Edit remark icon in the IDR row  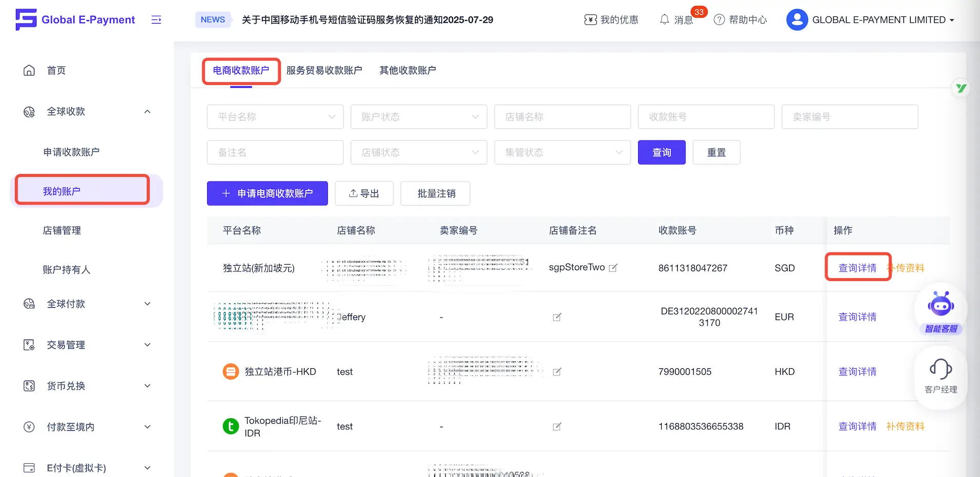(x=557, y=426)
